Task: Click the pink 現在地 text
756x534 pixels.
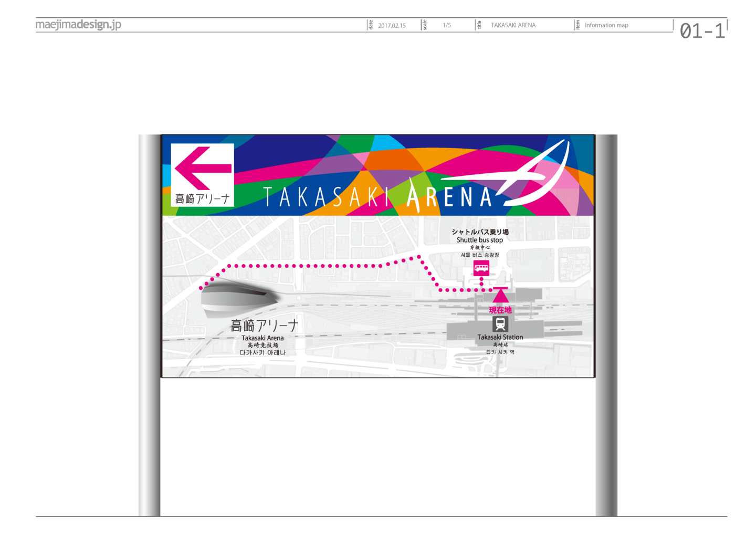Action: tap(500, 310)
